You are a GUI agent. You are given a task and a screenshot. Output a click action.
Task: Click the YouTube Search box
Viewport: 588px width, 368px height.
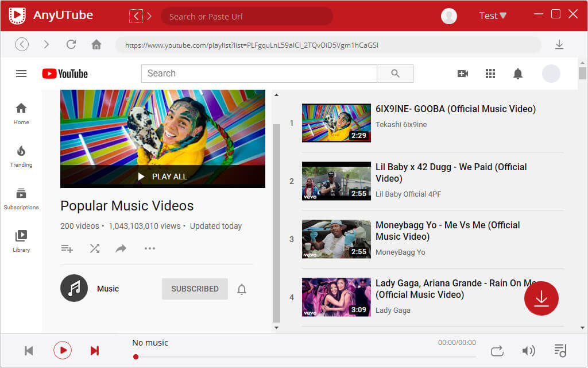click(x=259, y=73)
